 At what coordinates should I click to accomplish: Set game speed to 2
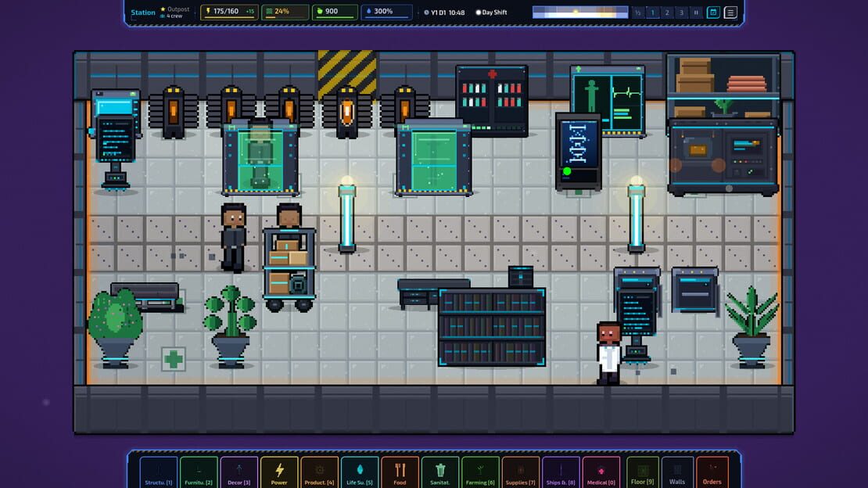(667, 13)
